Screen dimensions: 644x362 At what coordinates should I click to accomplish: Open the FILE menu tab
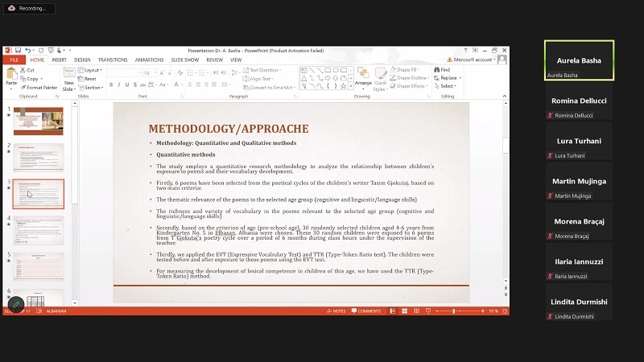pyautogui.click(x=14, y=60)
